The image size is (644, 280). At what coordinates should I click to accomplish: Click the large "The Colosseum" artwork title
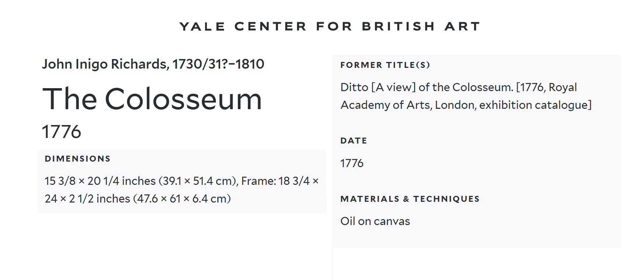point(152,99)
